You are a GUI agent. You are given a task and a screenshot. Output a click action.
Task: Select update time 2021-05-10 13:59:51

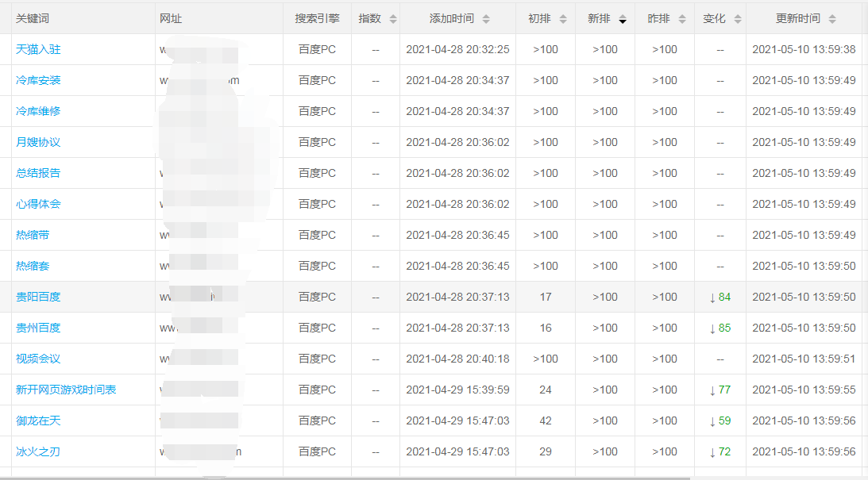tap(804, 359)
